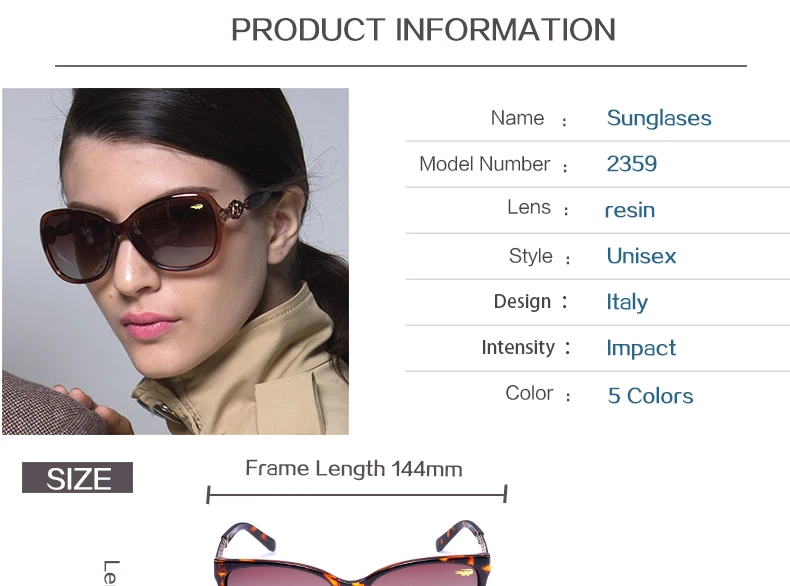The image size is (790, 586).
Task: Open the model wearing sunglasses photo
Action: [175, 261]
